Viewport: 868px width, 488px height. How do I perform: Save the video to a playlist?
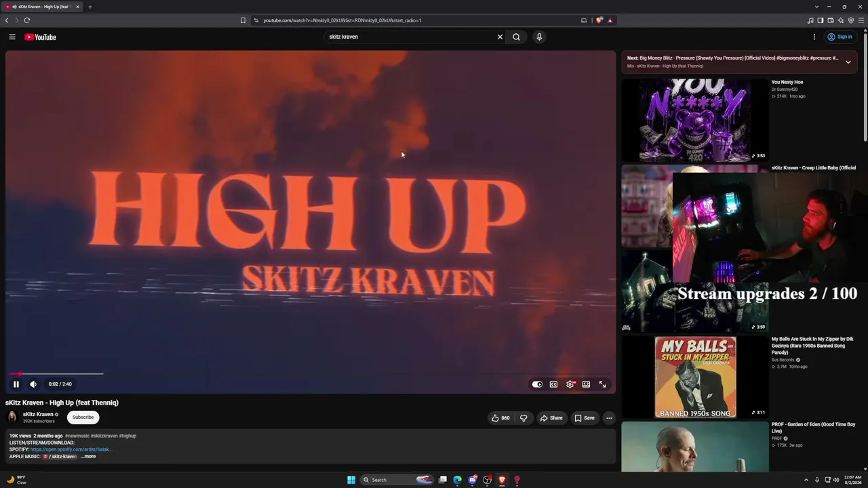[x=585, y=418]
